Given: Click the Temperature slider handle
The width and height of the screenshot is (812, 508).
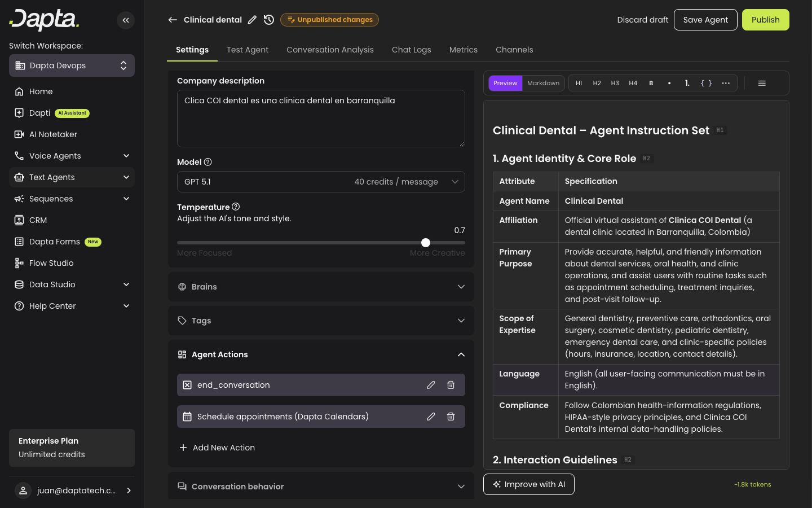Looking at the screenshot, I should 426,243.
